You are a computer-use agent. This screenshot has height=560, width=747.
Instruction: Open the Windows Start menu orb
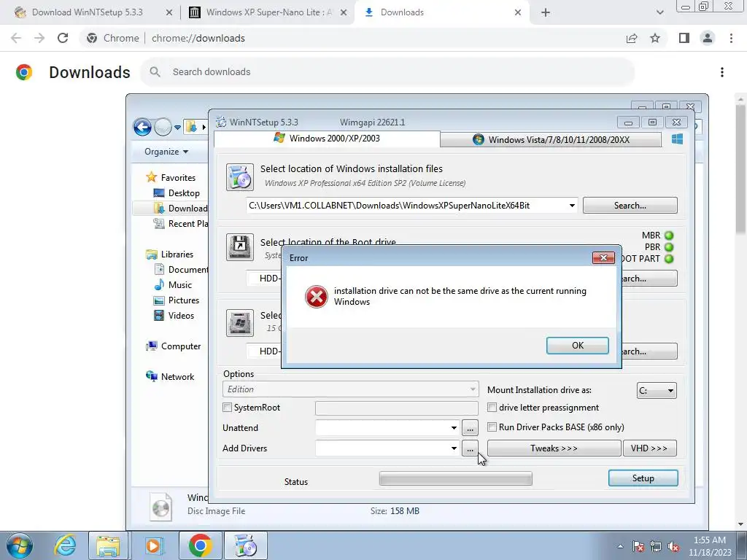coord(20,545)
